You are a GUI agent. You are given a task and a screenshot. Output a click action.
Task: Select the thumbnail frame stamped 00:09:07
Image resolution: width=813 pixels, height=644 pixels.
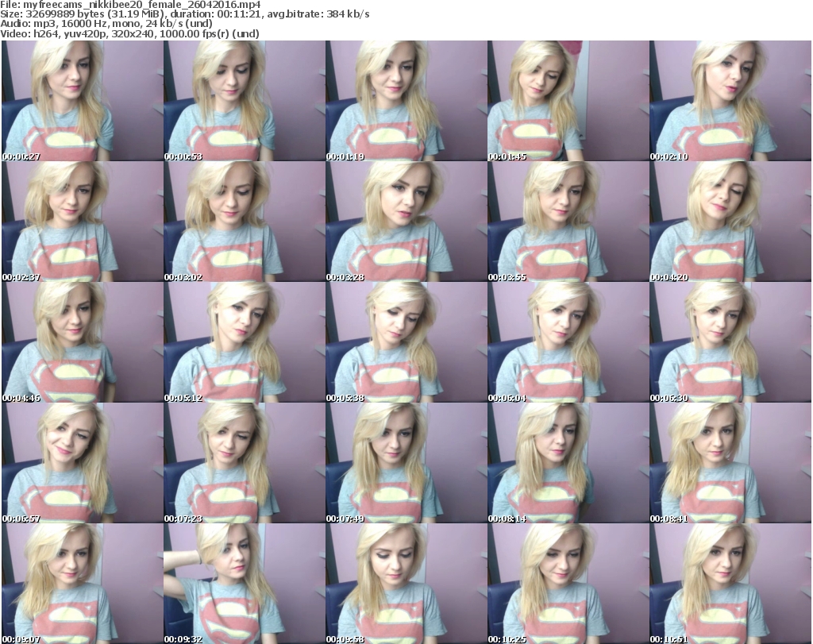[83, 584]
